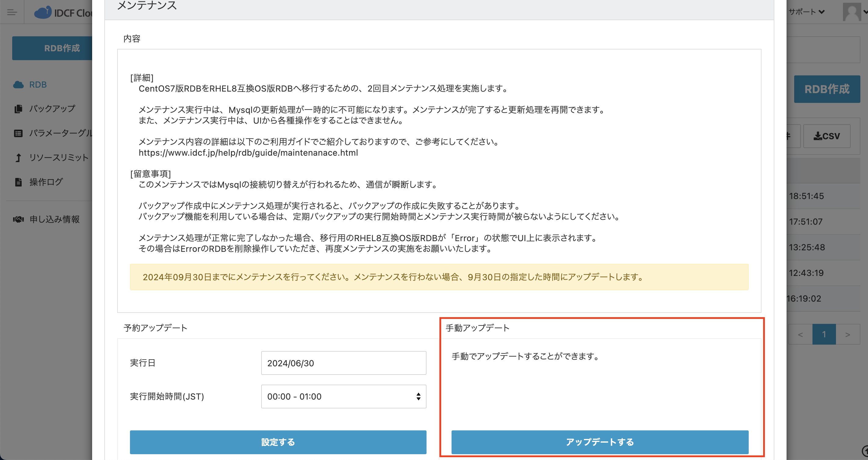Click the 申し込み情報 handshake icon
This screenshot has height=460, width=868.
click(x=18, y=219)
